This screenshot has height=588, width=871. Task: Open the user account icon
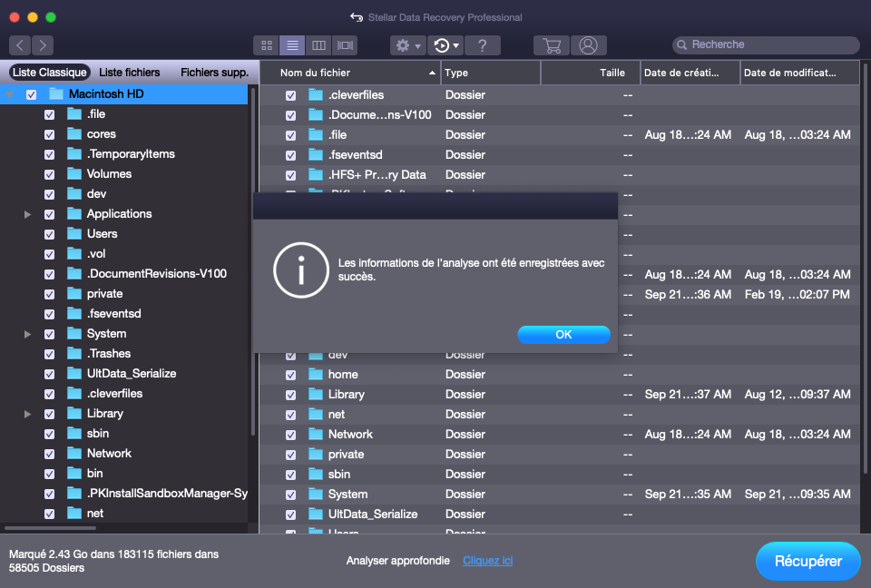tap(588, 45)
